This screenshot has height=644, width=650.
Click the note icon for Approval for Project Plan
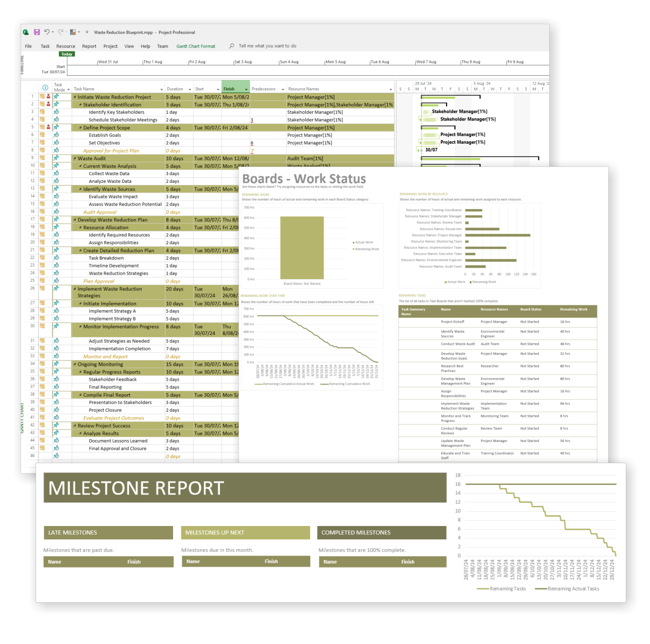click(42, 150)
